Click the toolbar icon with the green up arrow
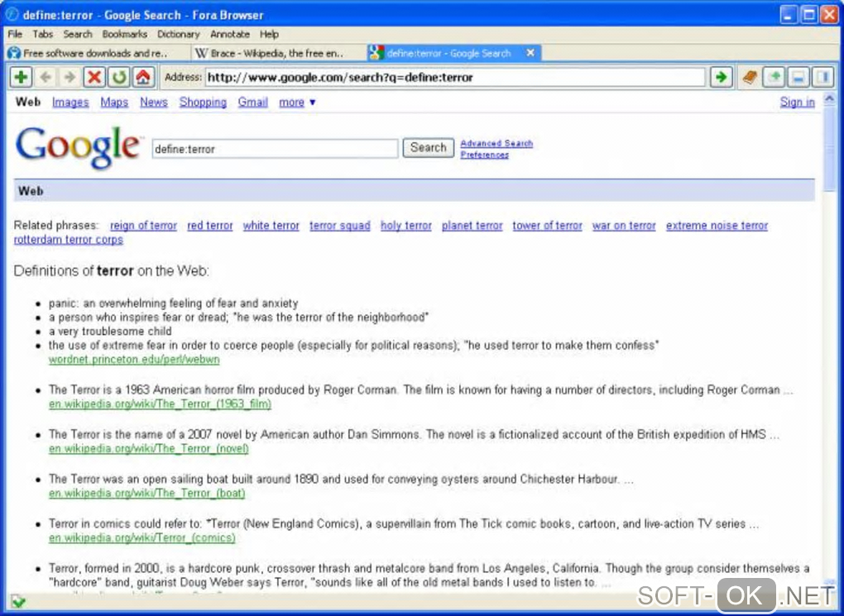The width and height of the screenshot is (844, 616). 774,78
